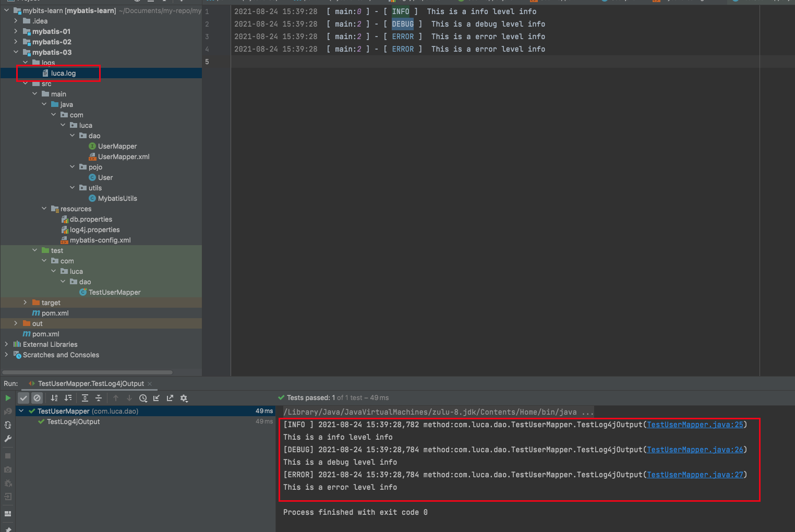Open db.properties file
Screen dimensions: 795x532
pyautogui.click(x=91, y=219)
